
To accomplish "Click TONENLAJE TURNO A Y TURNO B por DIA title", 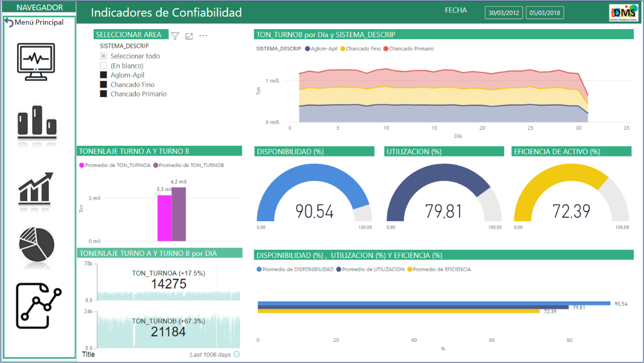I will click(x=148, y=253).
